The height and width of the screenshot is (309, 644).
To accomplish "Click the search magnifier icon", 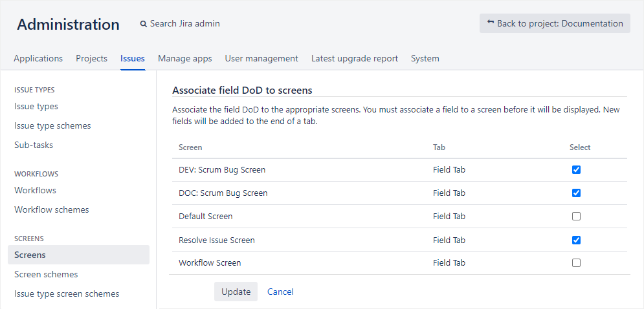I will (144, 24).
